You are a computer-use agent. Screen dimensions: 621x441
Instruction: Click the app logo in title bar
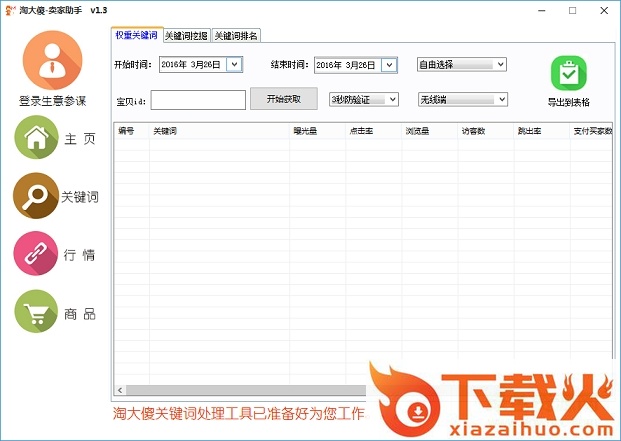[x=11, y=10]
